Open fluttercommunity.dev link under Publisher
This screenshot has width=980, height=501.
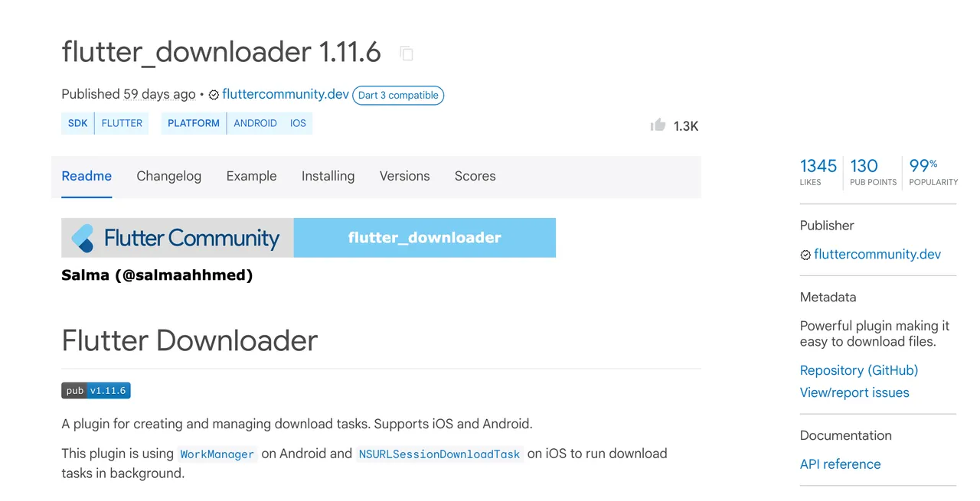(x=877, y=254)
